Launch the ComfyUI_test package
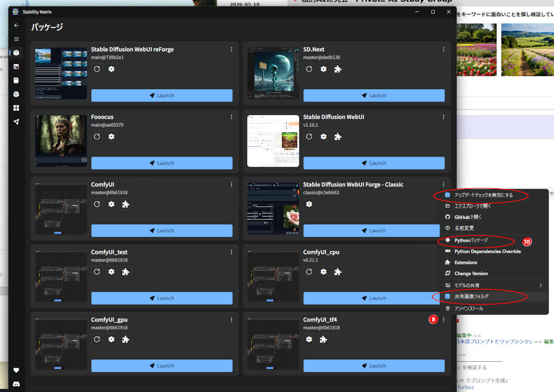The height and width of the screenshot is (392, 554). 162,298
